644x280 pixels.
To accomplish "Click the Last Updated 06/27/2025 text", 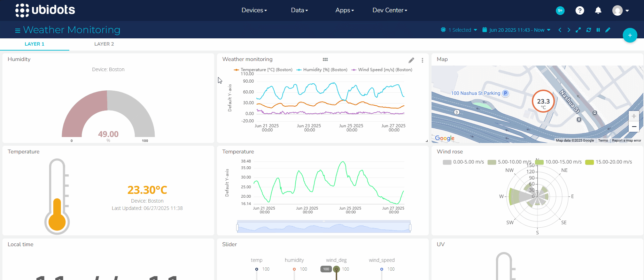I will tap(147, 208).
